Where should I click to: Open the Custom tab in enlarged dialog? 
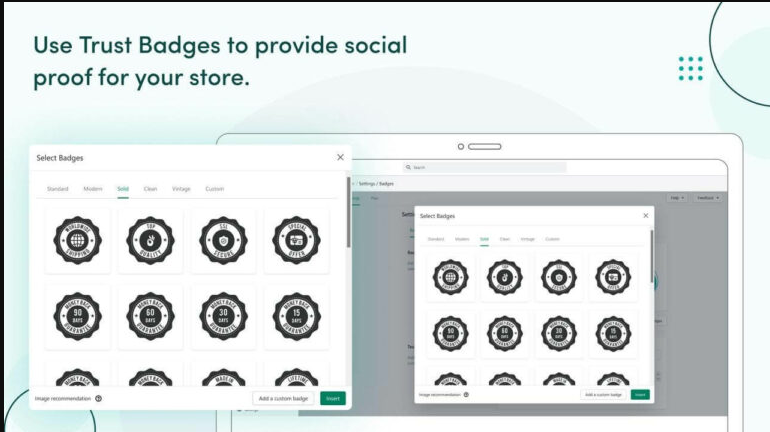pyautogui.click(x=215, y=189)
